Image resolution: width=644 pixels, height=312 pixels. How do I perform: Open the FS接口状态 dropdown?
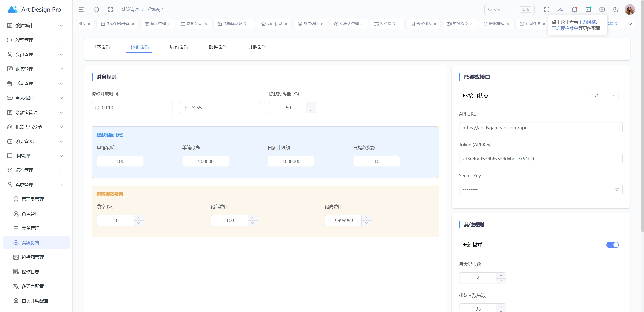(603, 95)
